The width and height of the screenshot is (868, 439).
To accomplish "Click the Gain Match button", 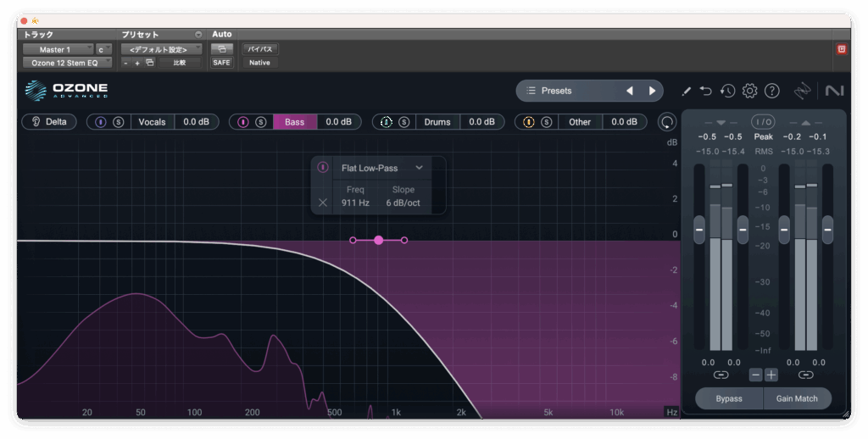I will click(x=796, y=398).
